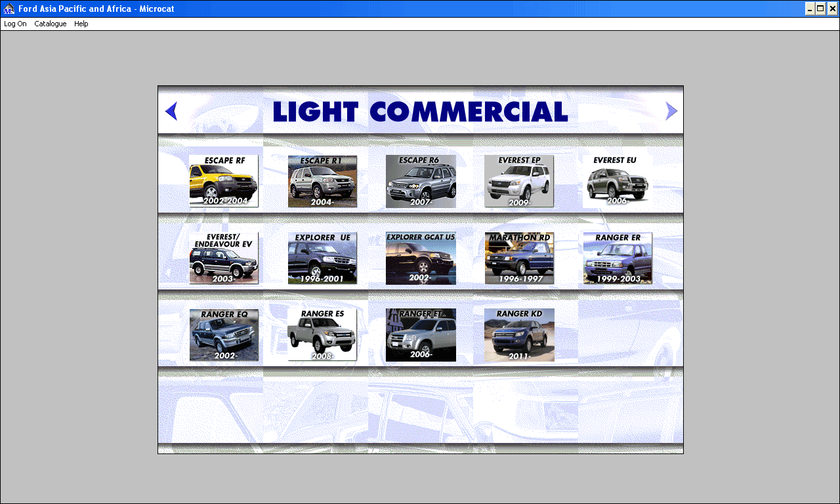Image resolution: width=840 pixels, height=504 pixels.
Task: Open the ESCAPE R6 2007 catalogue
Action: 421,181
